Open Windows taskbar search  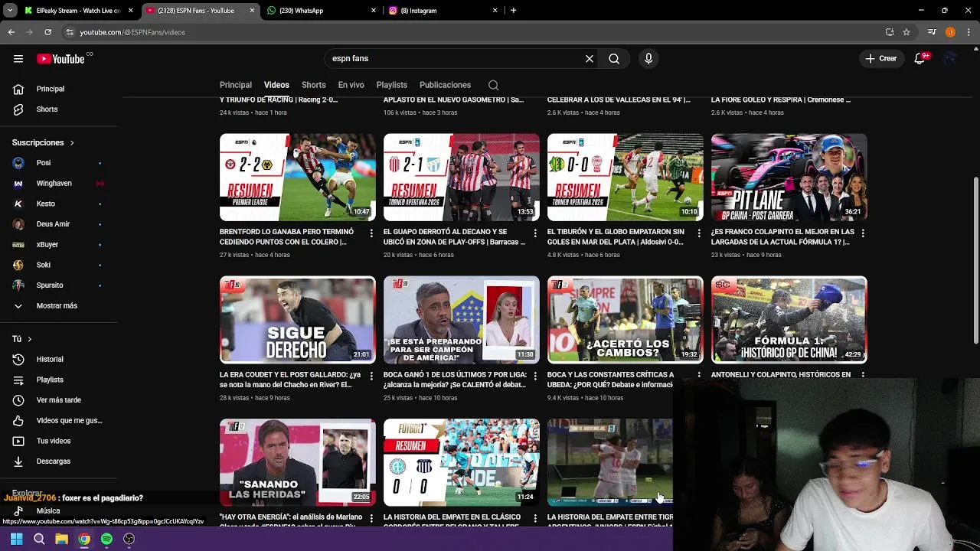pyautogui.click(x=39, y=539)
